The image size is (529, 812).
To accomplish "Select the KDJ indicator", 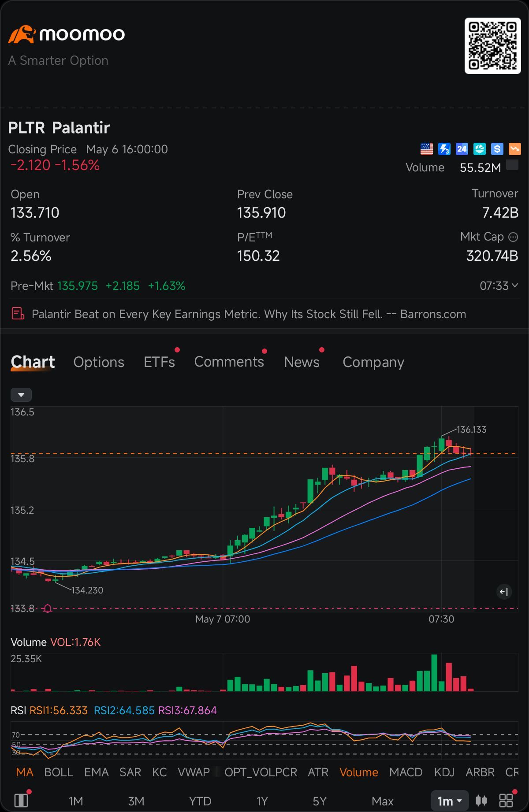I will [x=444, y=772].
